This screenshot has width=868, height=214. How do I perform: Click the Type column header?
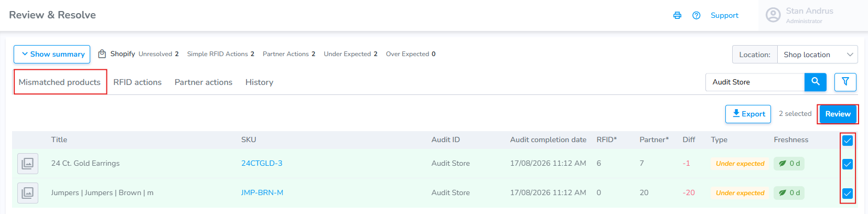point(719,140)
